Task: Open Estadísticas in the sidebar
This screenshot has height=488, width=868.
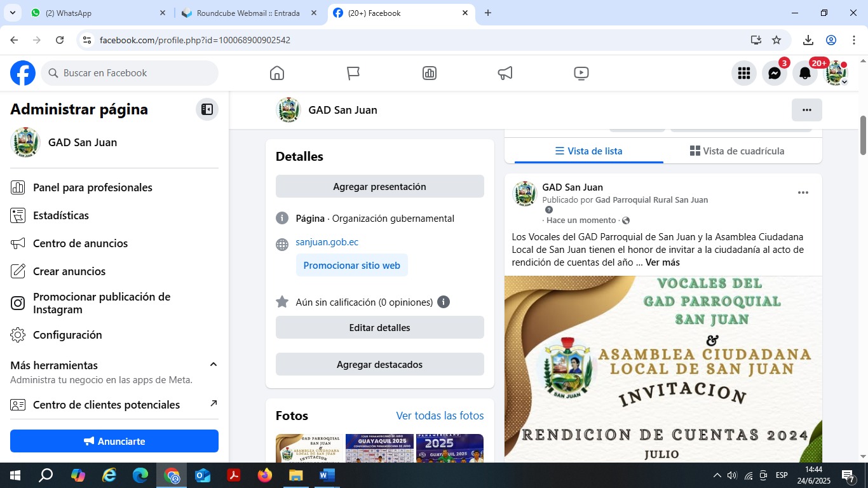Action: click(x=61, y=215)
